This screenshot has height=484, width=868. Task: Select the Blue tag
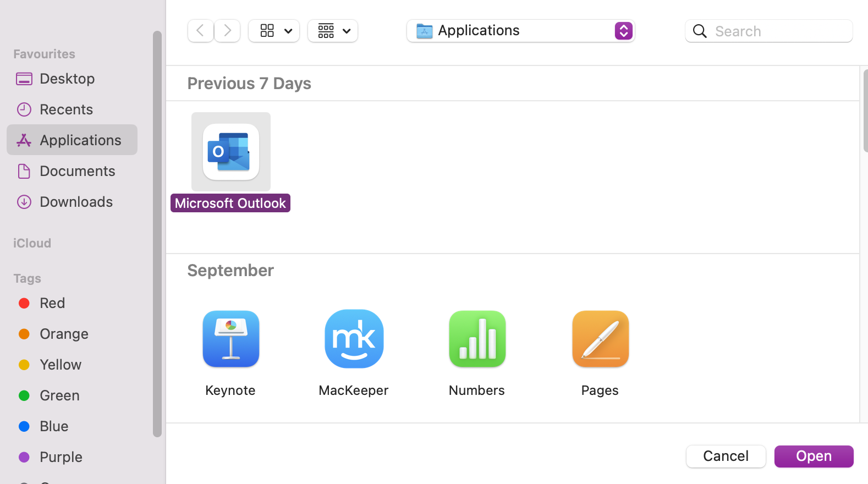point(72,426)
